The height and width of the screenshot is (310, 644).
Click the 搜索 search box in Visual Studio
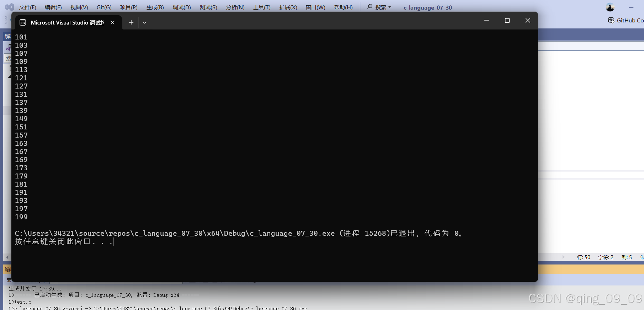click(379, 7)
